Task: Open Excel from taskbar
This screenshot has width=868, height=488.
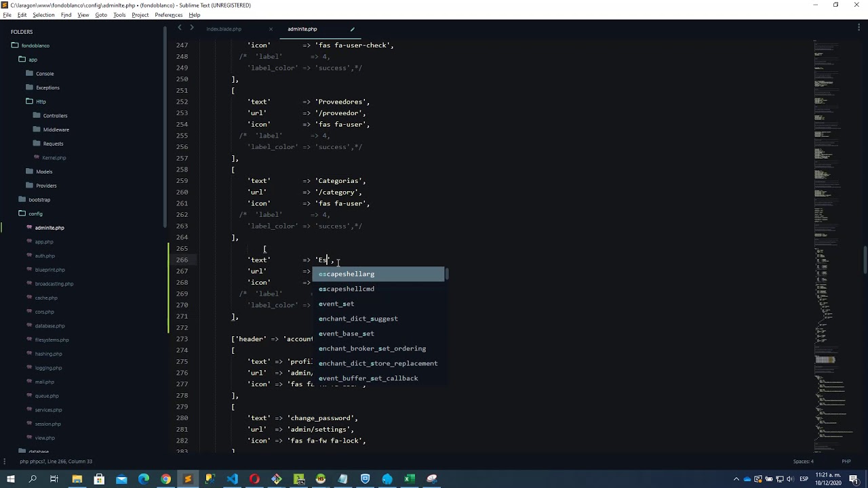Action: point(410,479)
